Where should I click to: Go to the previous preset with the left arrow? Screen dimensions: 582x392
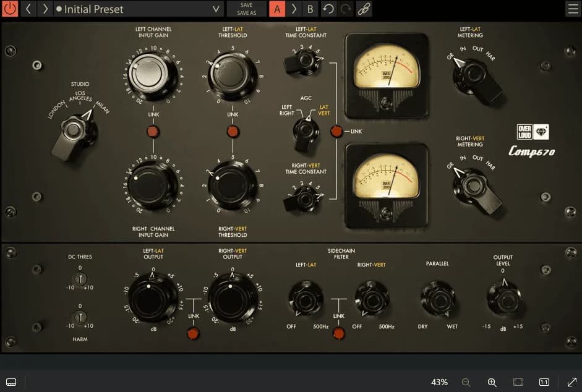[x=27, y=9]
